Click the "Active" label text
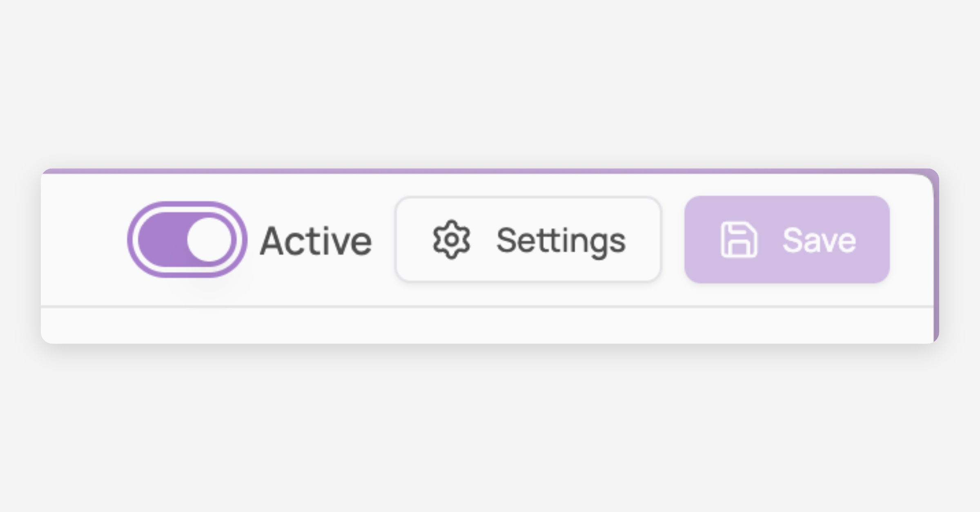 point(316,241)
